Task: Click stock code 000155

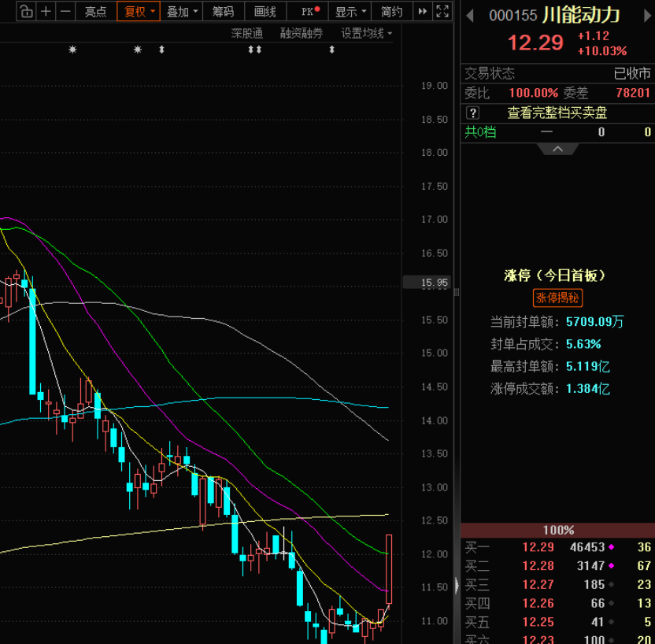Action: [x=513, y=16]
